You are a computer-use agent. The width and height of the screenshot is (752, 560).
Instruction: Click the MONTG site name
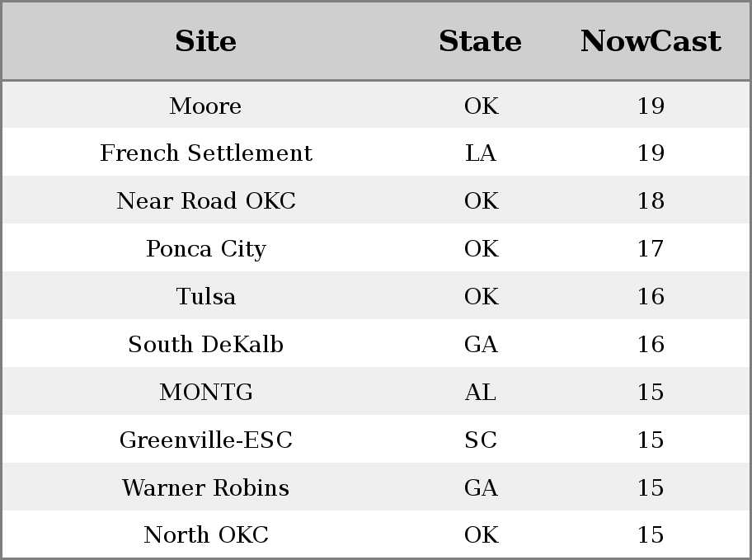point(206,392)
